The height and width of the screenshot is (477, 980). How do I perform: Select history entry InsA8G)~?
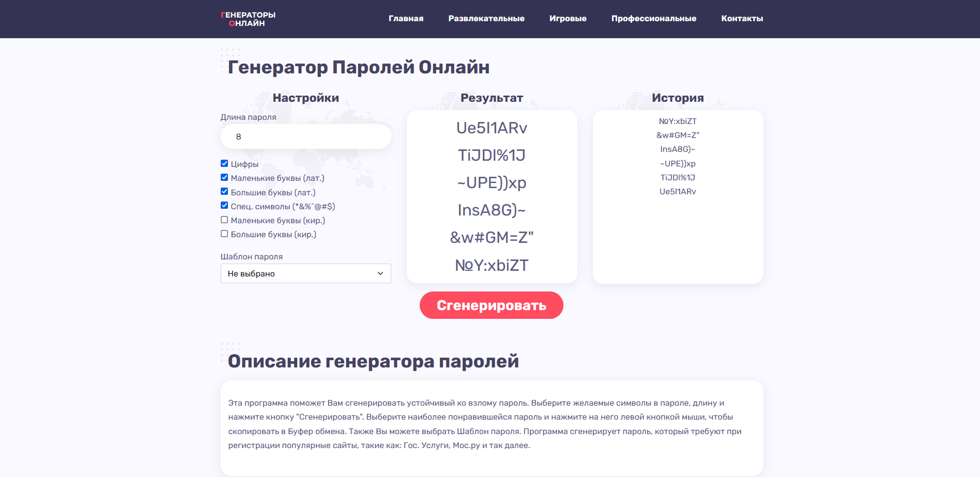coord(678,149)
